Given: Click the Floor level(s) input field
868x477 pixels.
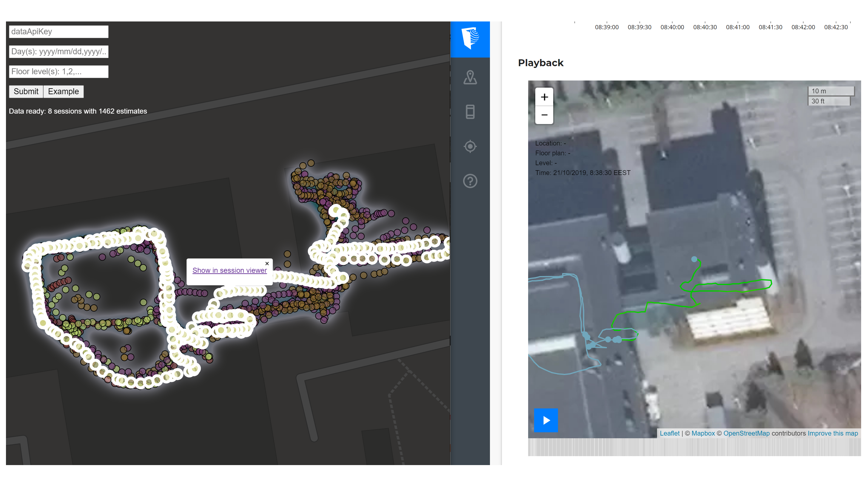Looking at the screenshot, I should [58, 71].
